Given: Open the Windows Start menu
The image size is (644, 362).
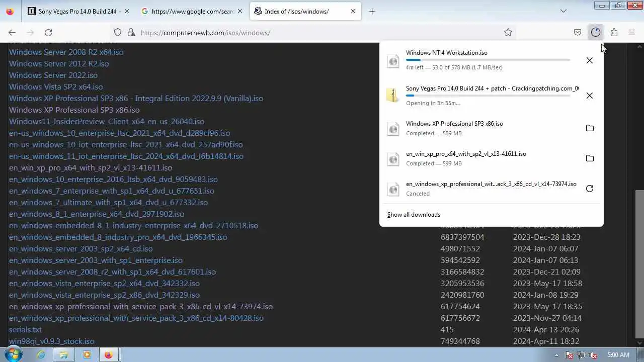Looking at the screenshot, I should [14, 354].
